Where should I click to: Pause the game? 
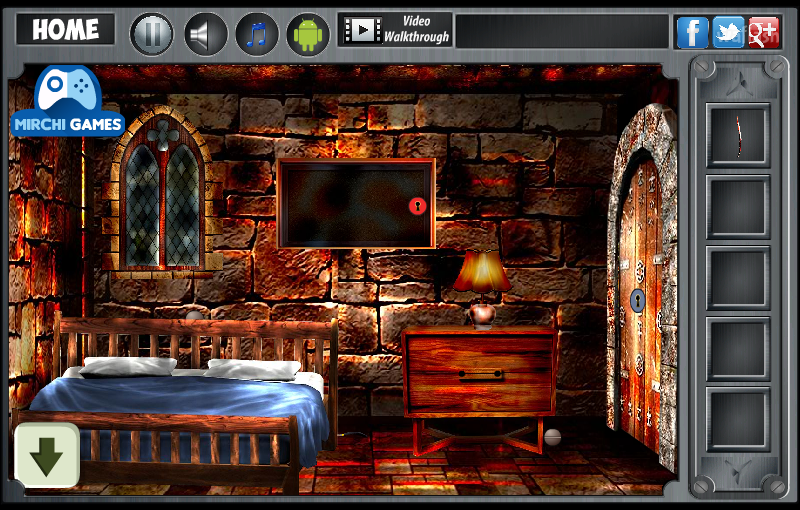(152, 34)
